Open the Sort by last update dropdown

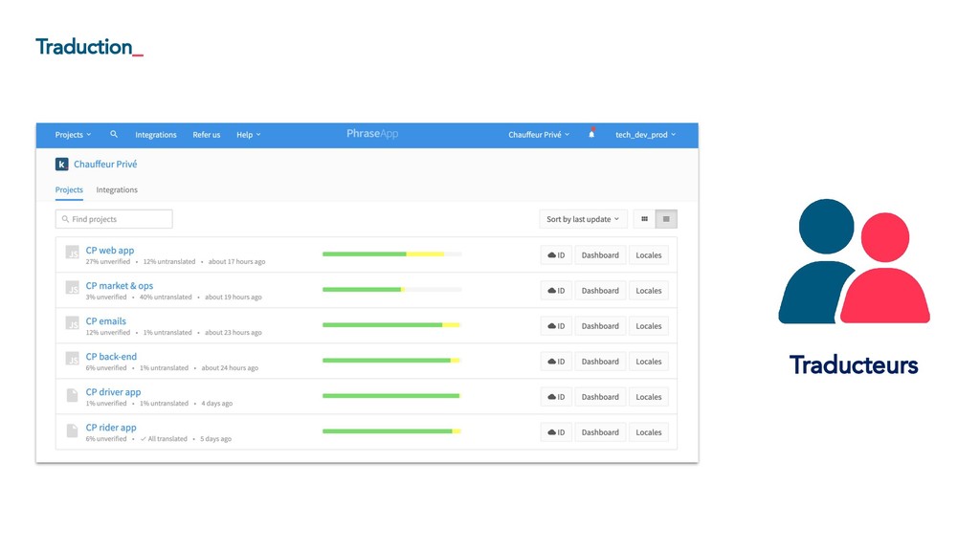[583, 219]
